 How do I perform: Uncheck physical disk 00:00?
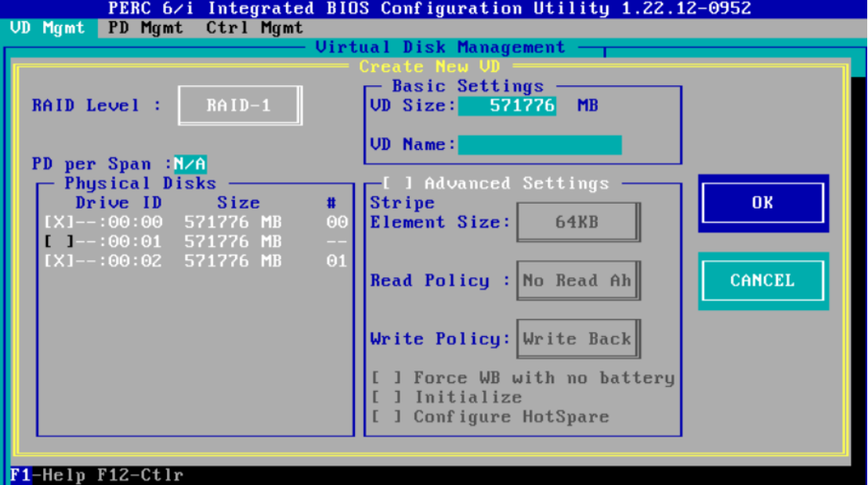coord(59,222)
